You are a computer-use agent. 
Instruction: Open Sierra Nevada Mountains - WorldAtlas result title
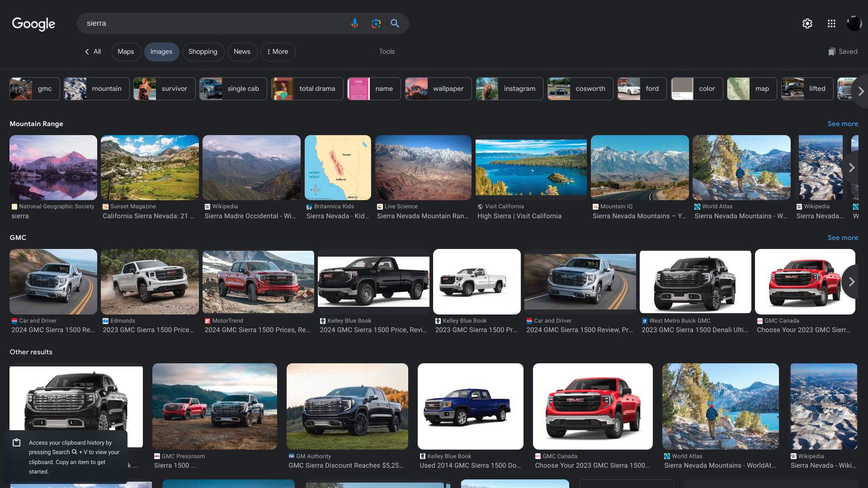[720, 465]
